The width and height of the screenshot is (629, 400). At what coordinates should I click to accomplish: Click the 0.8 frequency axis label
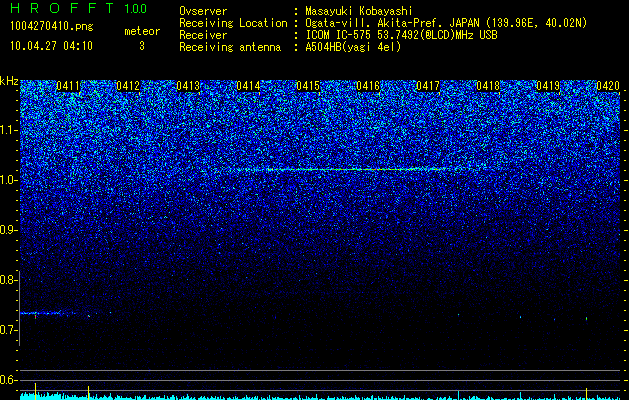(8, 280)
